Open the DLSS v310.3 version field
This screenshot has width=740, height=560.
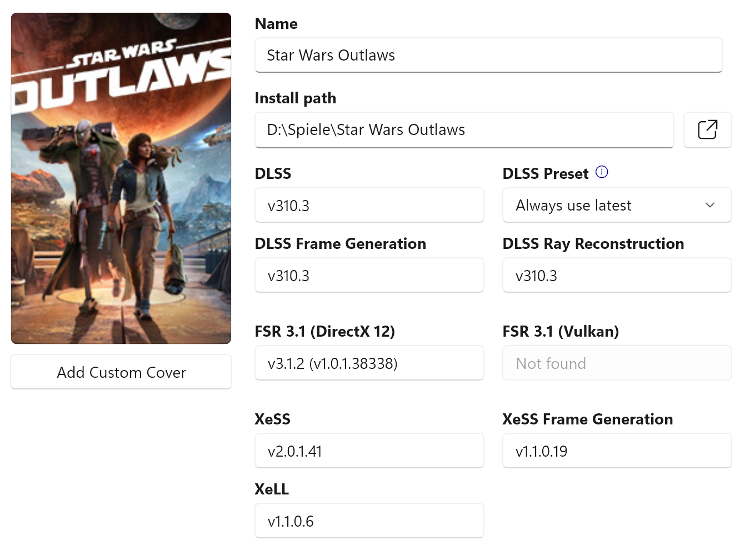coord(369,205)
